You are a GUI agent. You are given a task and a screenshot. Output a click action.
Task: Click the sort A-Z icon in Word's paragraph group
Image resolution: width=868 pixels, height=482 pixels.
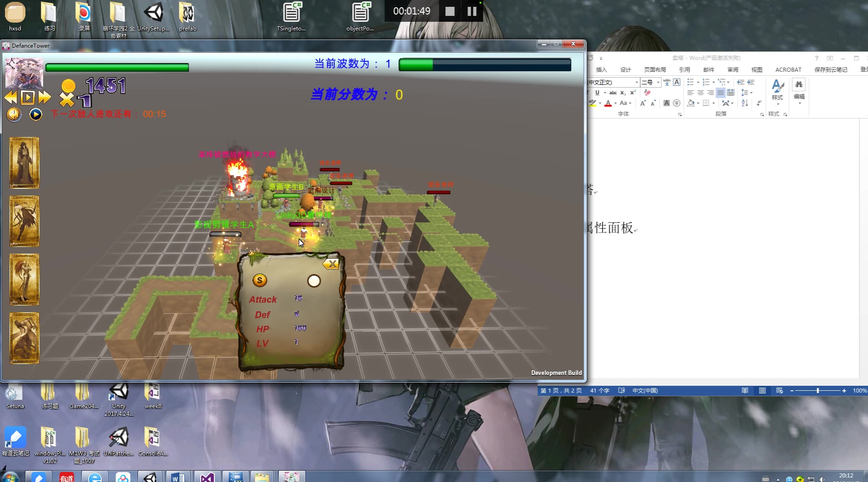tap(744, 104)
